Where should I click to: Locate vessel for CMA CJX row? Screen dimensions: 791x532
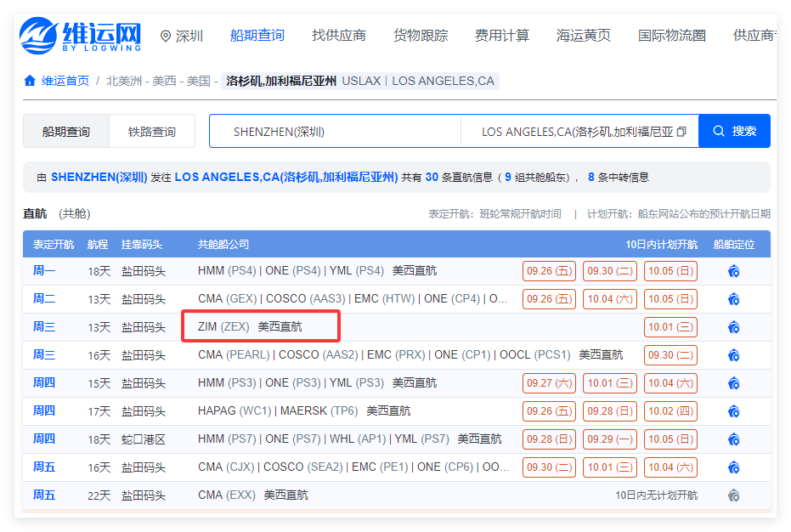coord(733,467)
